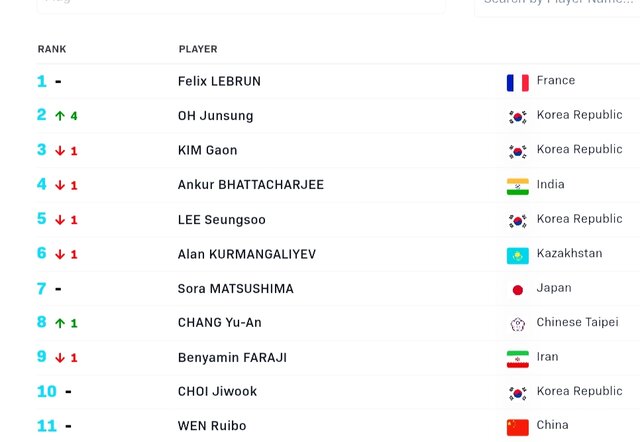Click the Chinese Taipei flag icon
Screen dimensions: 640x442
(517, 324)
